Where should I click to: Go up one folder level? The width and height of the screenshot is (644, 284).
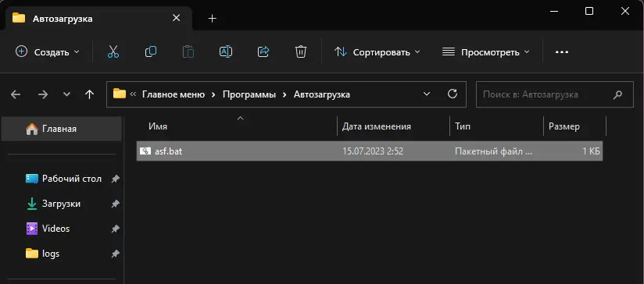pos(89,94)
